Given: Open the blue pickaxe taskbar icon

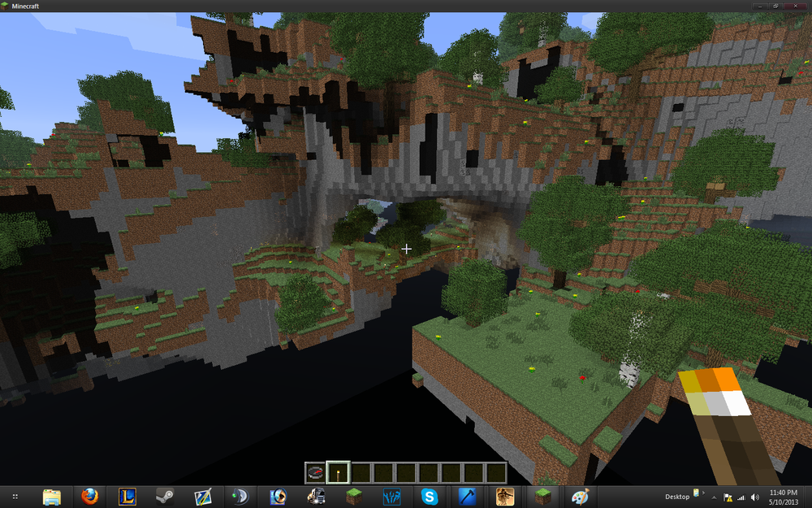Looking at the screenshot, I should (x=467, y=497).
